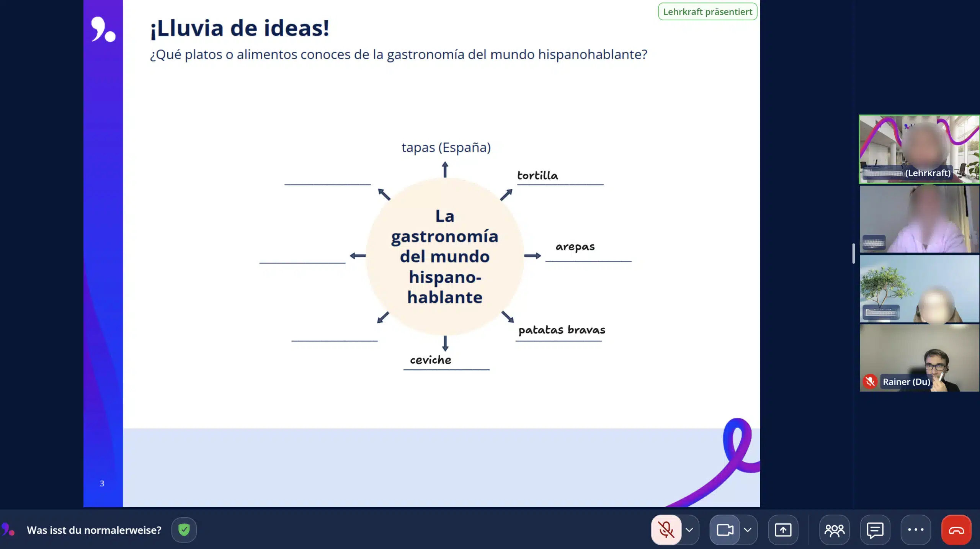The height and width of the screenshot is (549, 980).
Task: Open the more options menu
Action: pos(916,530)
